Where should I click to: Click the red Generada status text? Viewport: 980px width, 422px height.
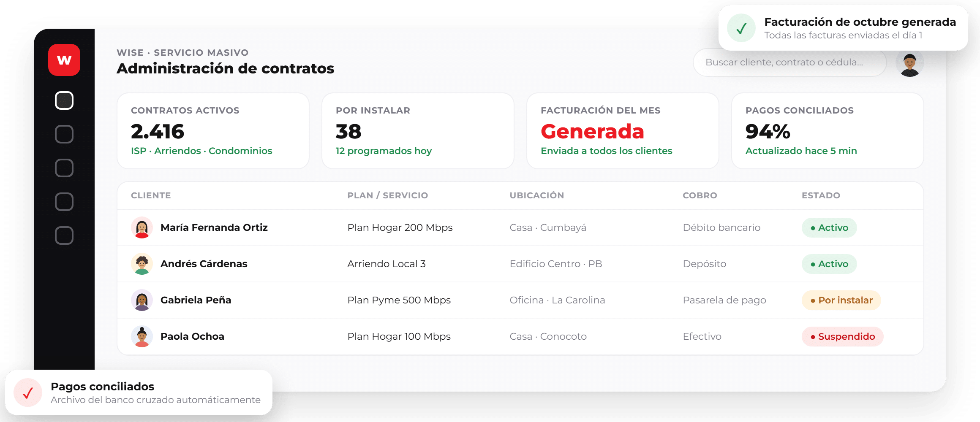[592, 131]
